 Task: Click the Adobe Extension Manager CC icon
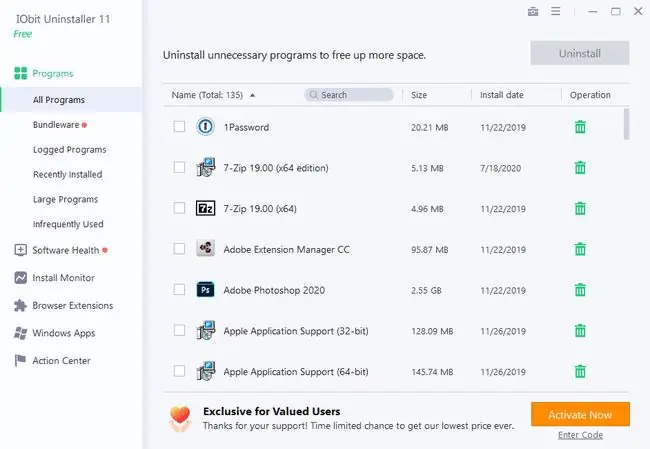pyautogui.click(x=205, y=249)
